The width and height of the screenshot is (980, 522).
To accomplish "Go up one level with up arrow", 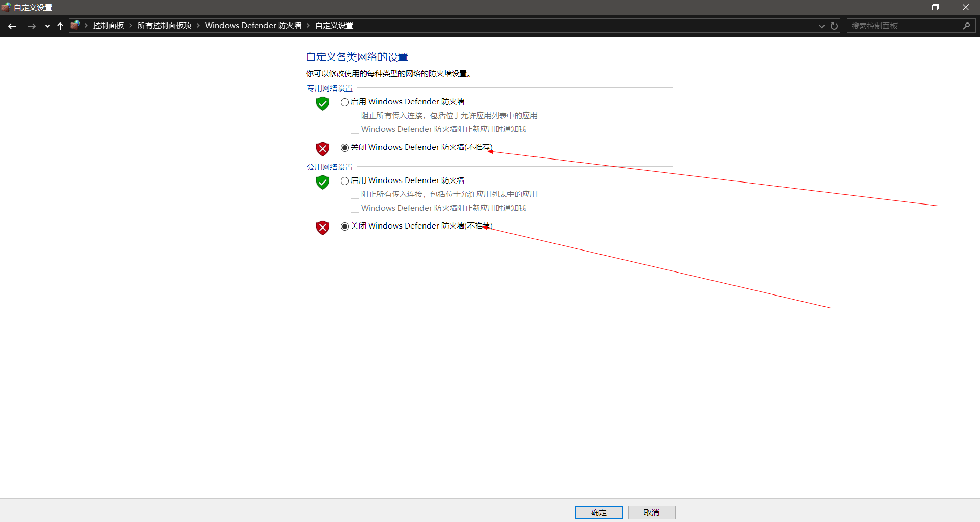I will (x=60, y=26).
